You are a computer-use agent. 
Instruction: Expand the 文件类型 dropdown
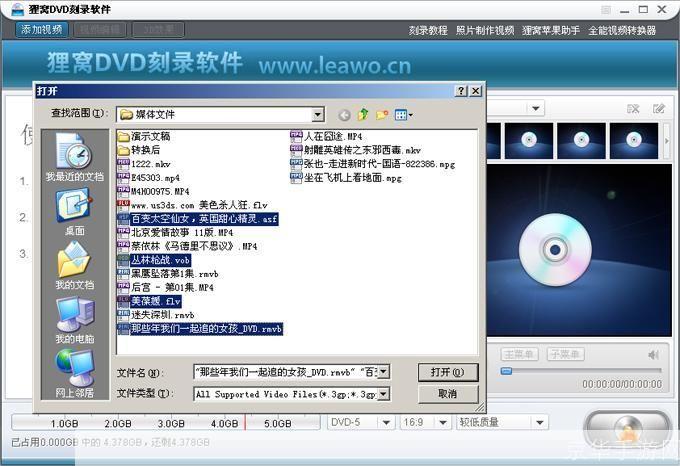click(x=384, y=394)
